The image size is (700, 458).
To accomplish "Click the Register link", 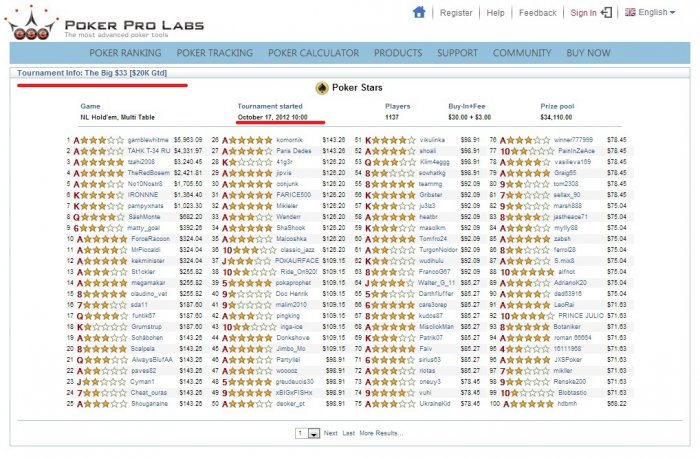I will click(456, 13).
